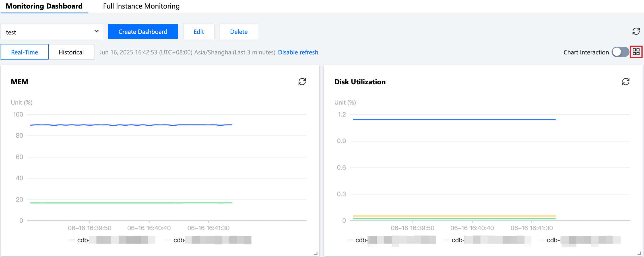Screen dimensions: 644x257
Task: Click the Edit dashboard button
Action: pyautogui.click(x=199, y=32)
